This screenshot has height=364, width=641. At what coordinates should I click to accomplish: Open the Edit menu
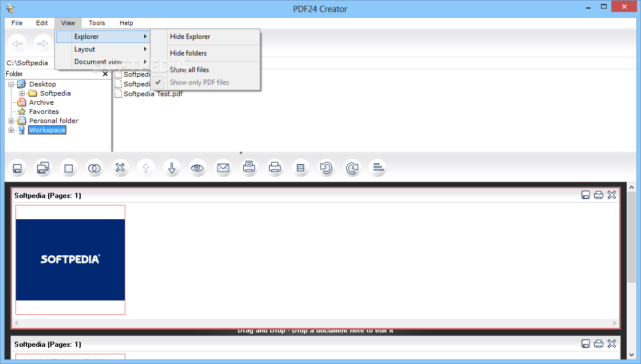click(42, 23)
